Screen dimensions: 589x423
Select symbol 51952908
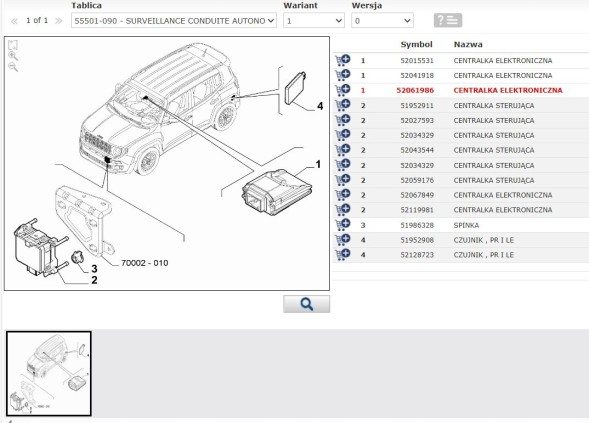417,240
